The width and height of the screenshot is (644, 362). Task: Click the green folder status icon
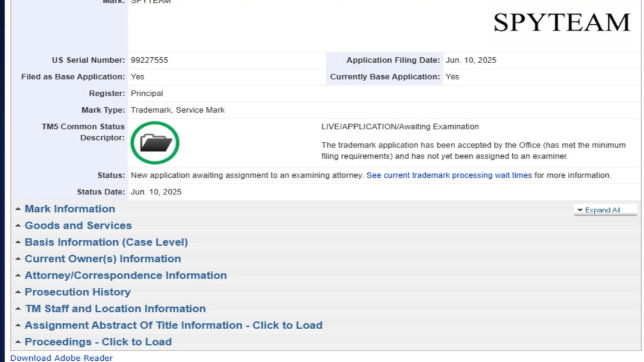pyautogui.click(x=155, y=143)
